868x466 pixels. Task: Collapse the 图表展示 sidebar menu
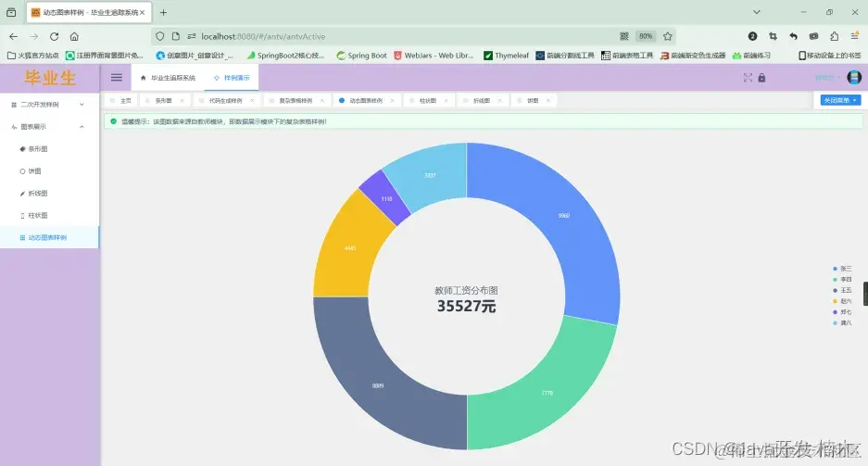(50, 127)
